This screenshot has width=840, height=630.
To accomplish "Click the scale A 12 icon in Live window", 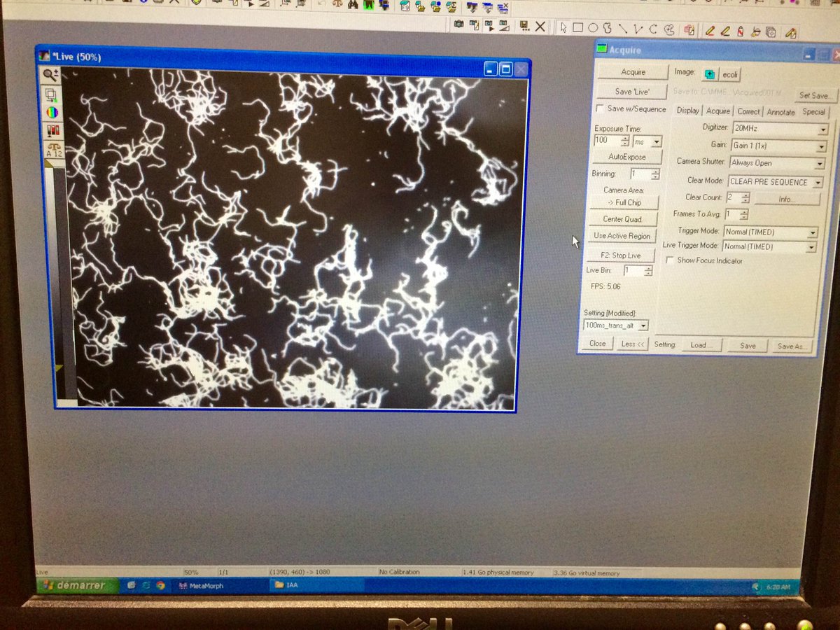I will click(x=54, y=149).
